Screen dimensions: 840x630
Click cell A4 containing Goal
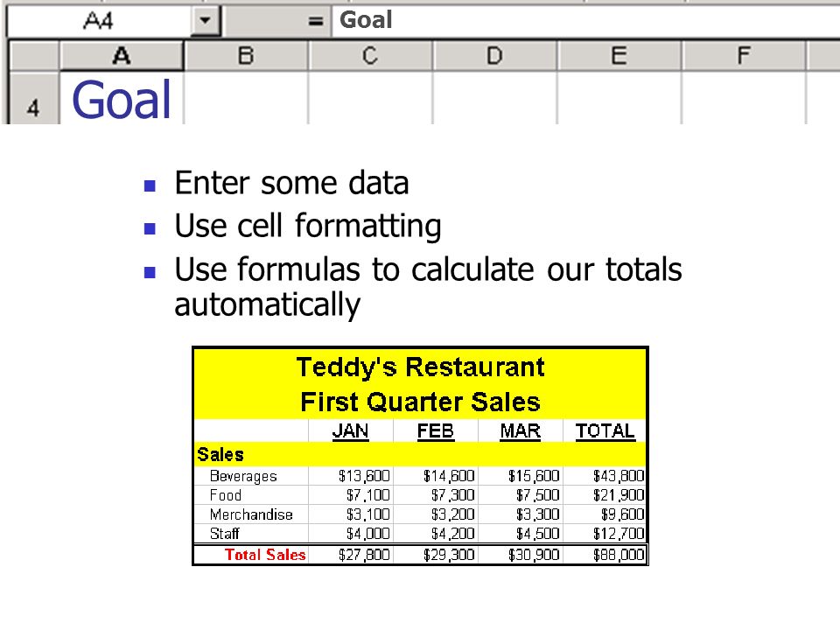pos(122,99)
